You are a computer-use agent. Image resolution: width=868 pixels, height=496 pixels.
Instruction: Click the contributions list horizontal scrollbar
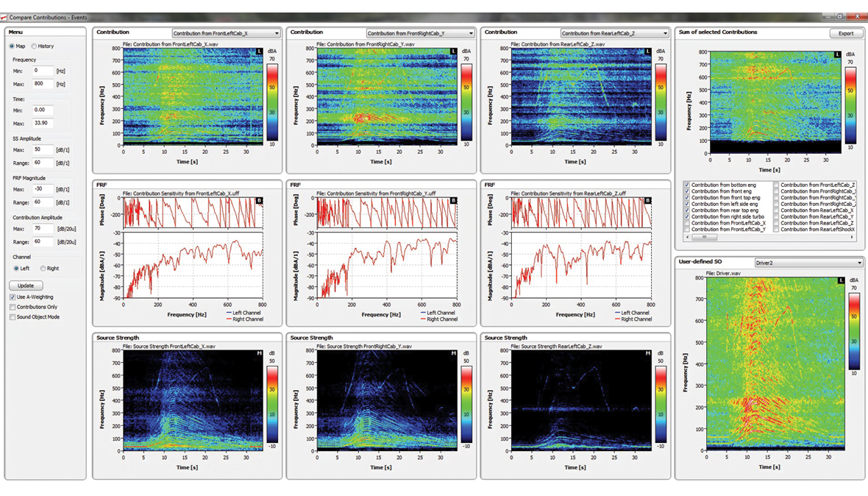(765, 238)
